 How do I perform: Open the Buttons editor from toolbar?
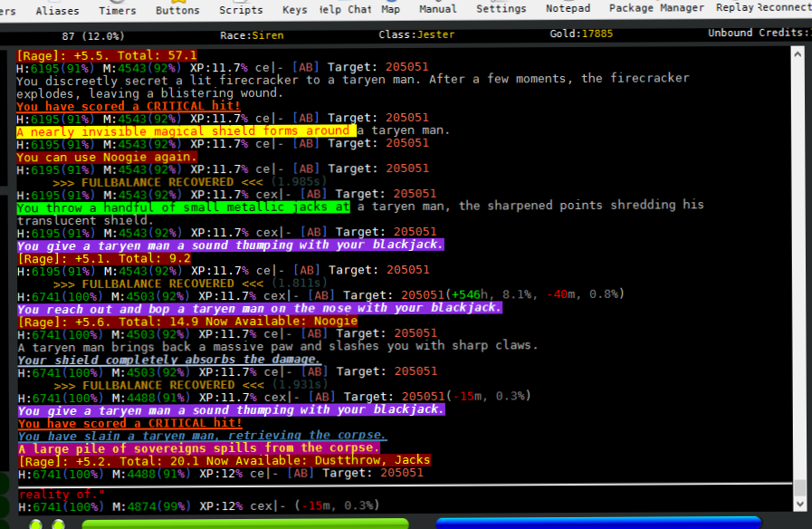177,10
